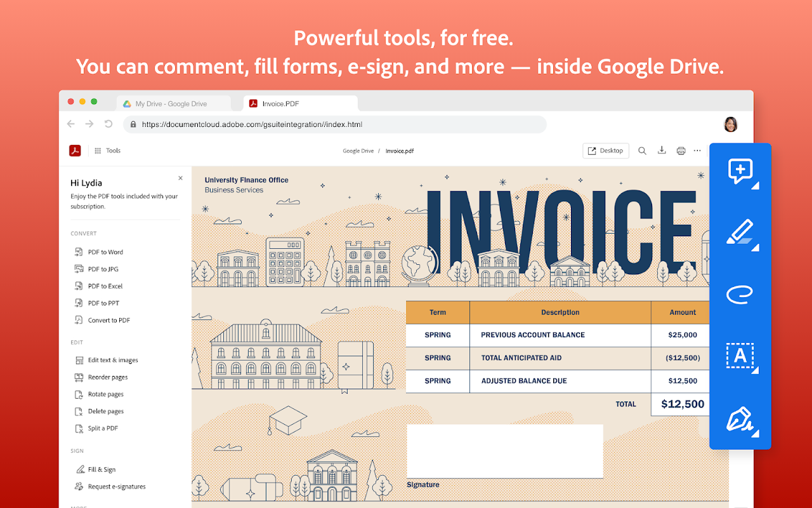Choose PDF to PPT conversion
The image size is (812, 508).
pyautogui.click(x=96, y=304)
